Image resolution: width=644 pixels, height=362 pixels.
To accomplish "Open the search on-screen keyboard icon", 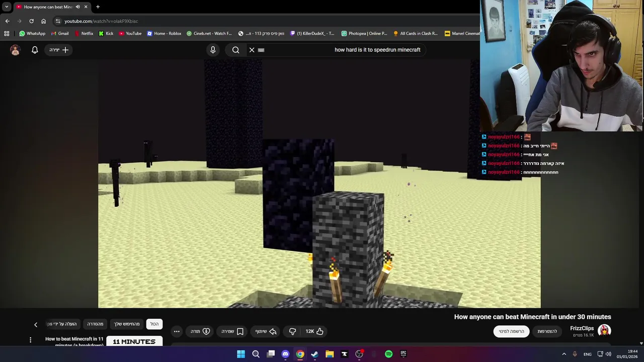I will [x=261, y=50].
